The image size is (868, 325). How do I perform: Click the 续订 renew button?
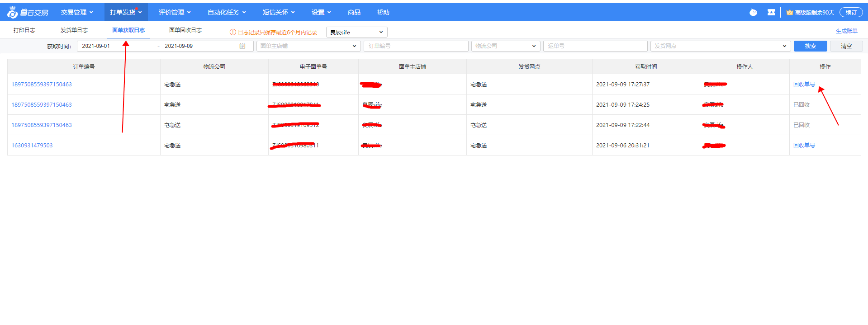(851, 12)
